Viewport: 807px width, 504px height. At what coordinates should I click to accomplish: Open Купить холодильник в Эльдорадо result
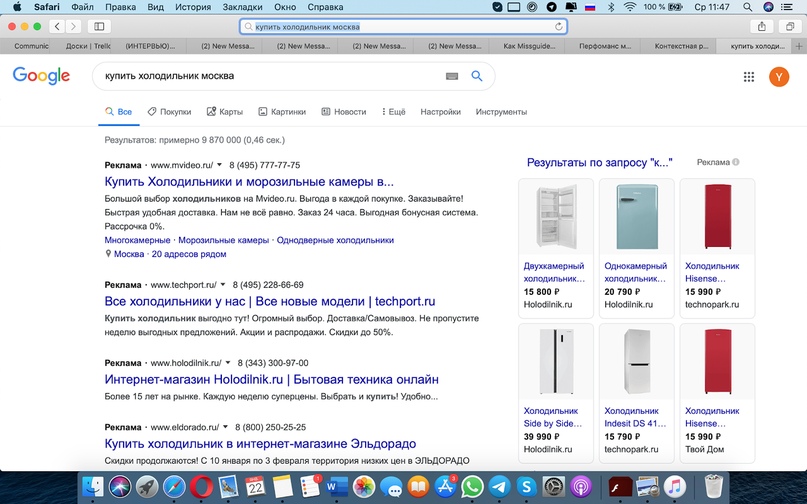coord(260,444)
